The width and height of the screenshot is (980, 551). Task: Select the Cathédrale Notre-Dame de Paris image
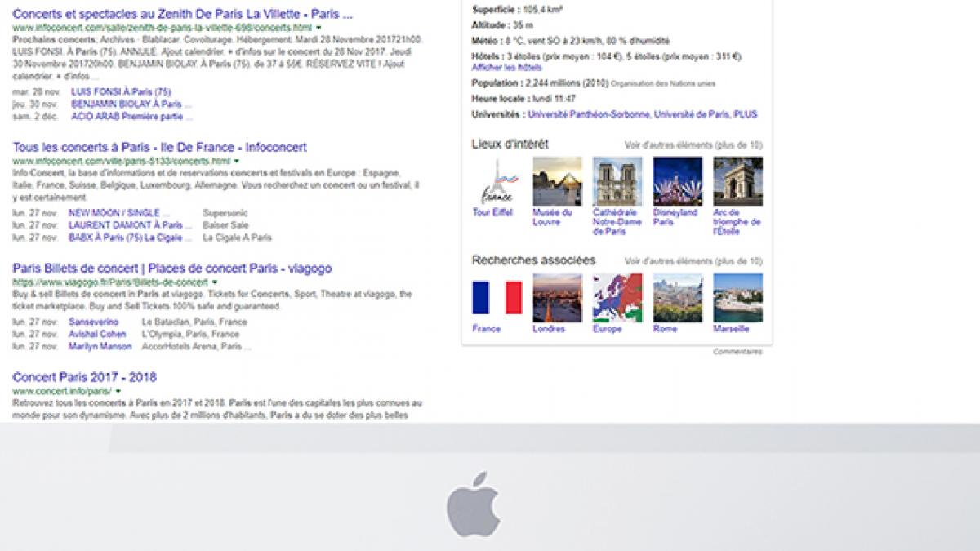click(617, 181)
